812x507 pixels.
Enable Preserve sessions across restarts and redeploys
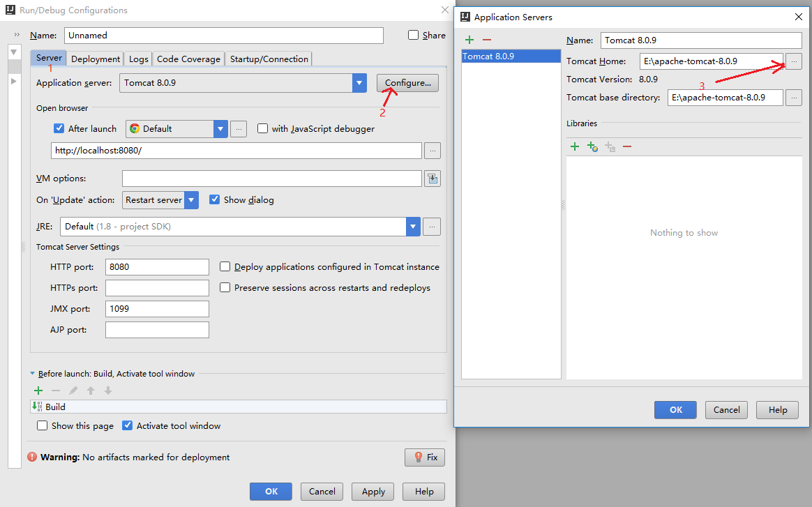tap(225, 287)
